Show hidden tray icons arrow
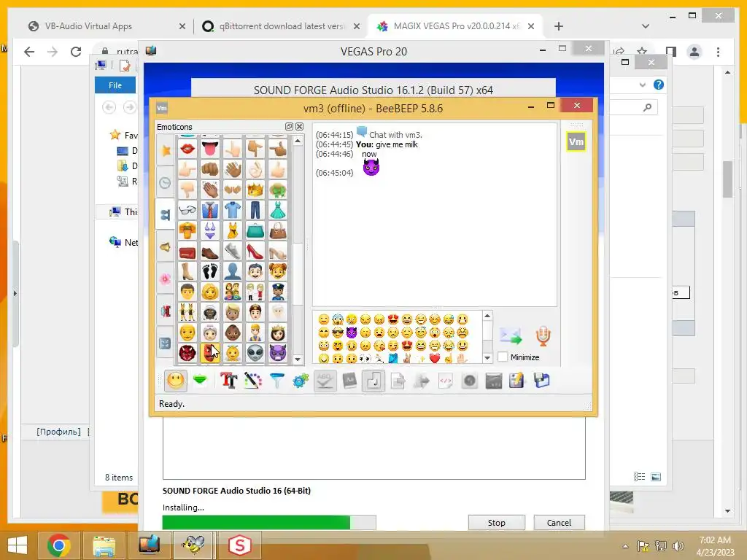This screenshot has height=560, width=747. point(625,546)
